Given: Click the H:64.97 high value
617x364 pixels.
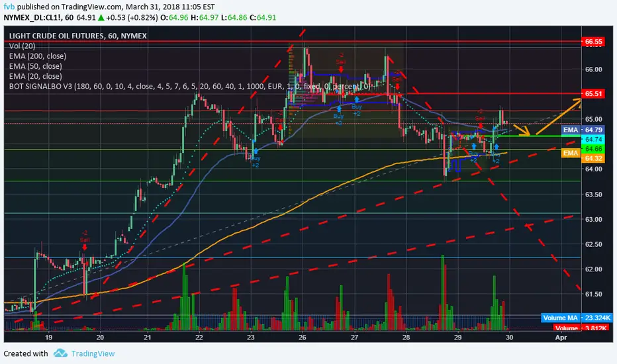Looking at the screenshot, I should (x=203, y=17).
